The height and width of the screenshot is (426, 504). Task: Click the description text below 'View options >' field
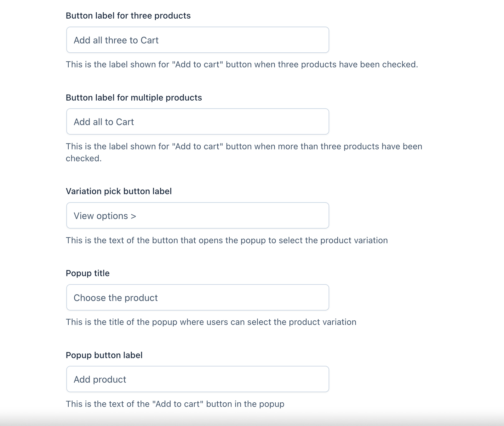click(x=226, y=241)
